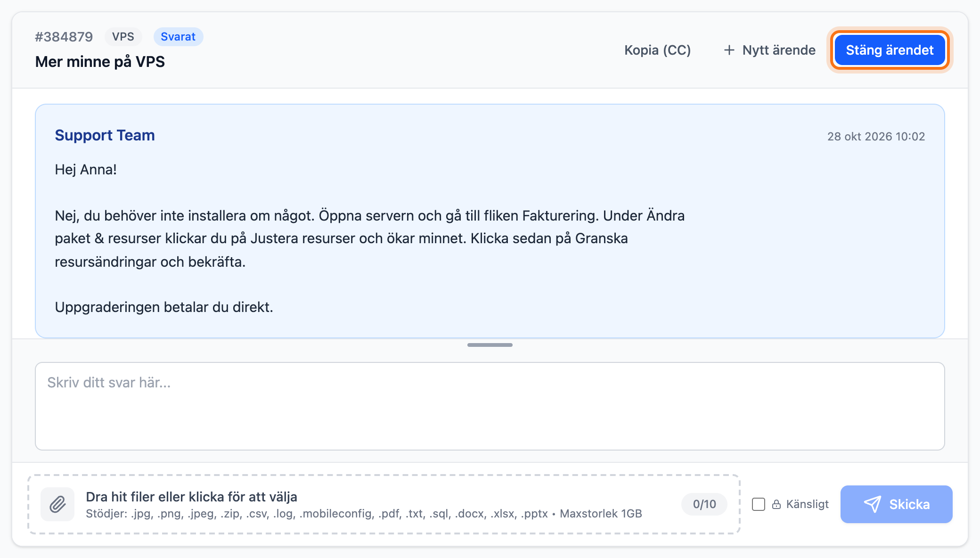Click the paperclip attachment icon
The image size is (980, 558).
tap(57, 504)
